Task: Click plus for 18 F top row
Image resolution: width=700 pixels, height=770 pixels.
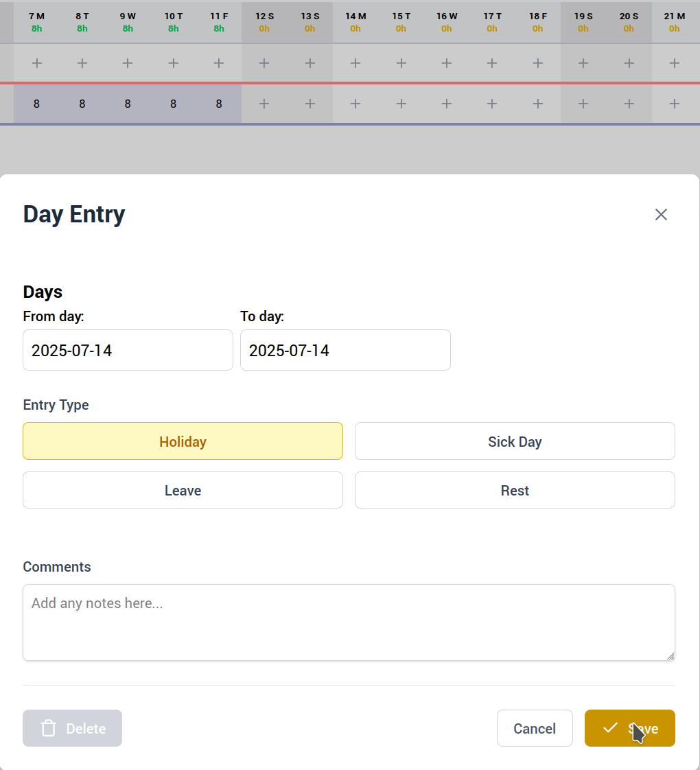Action: [538, 63]
